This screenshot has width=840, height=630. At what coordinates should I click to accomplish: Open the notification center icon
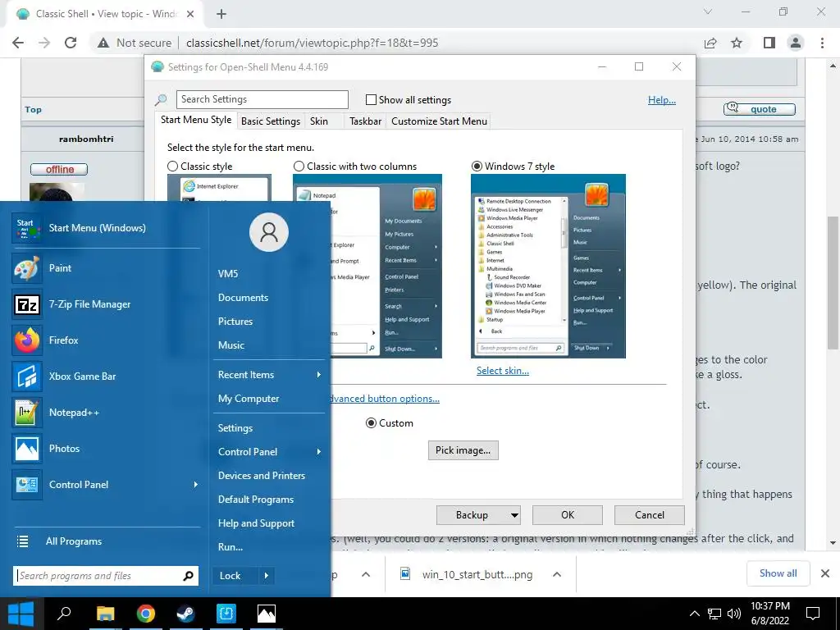click(813, 614)
